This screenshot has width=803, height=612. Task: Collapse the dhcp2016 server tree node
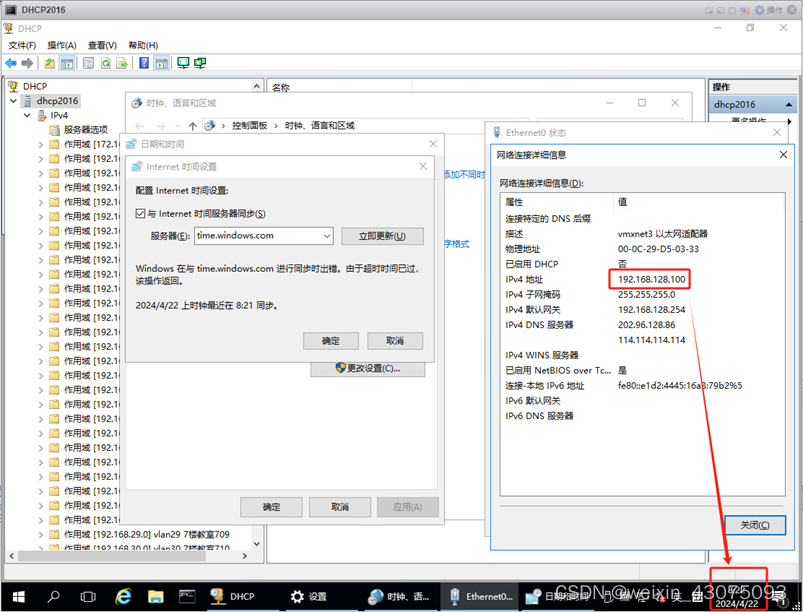(13, 101)
